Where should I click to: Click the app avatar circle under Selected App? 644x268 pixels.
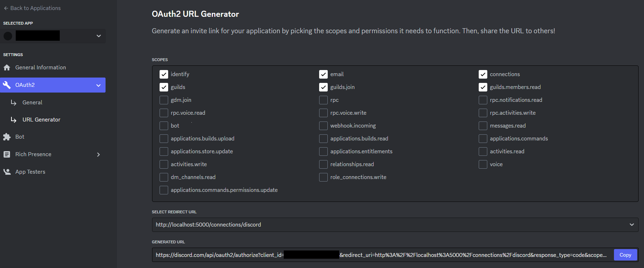[8, 36]
